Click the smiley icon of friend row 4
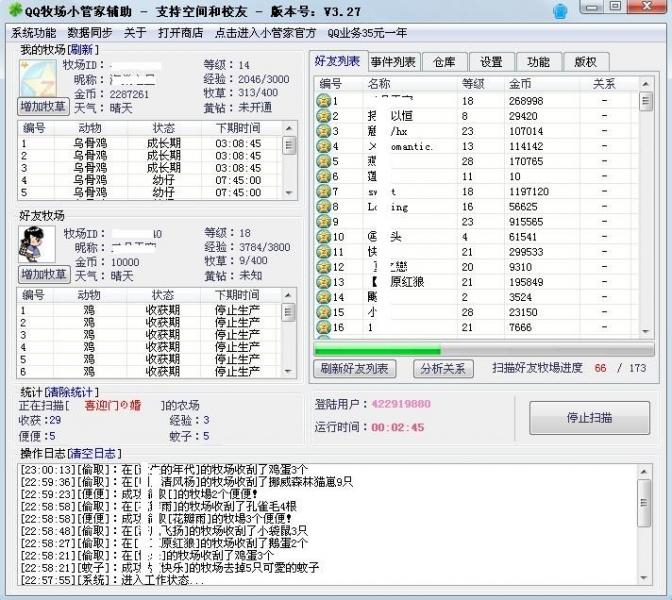This screenshot has width=672, height=600. 323,146
